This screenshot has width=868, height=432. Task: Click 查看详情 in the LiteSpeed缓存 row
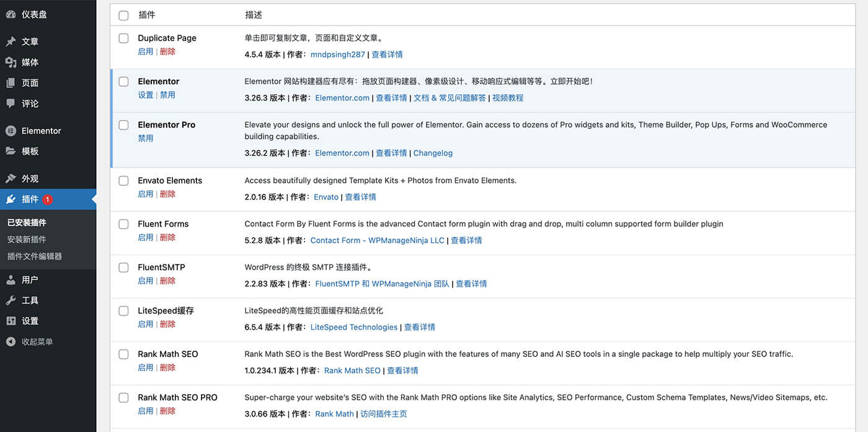tap(420, 327)
